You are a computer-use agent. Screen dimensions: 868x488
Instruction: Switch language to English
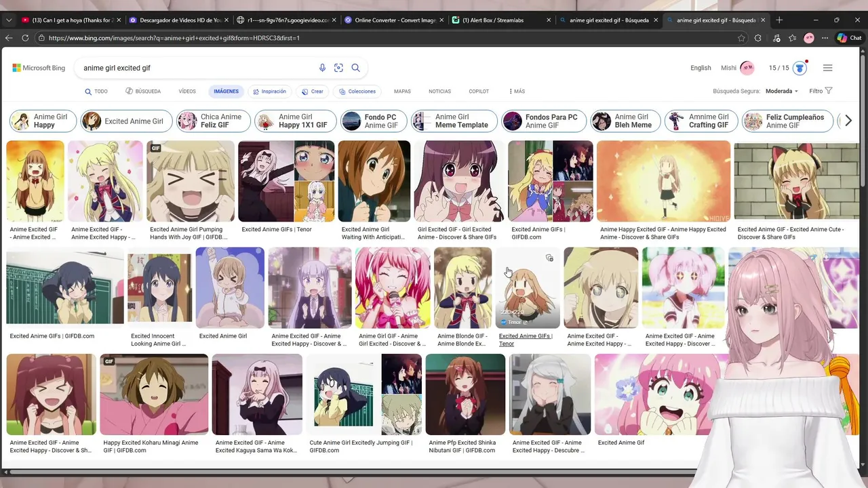click(701, 68)
